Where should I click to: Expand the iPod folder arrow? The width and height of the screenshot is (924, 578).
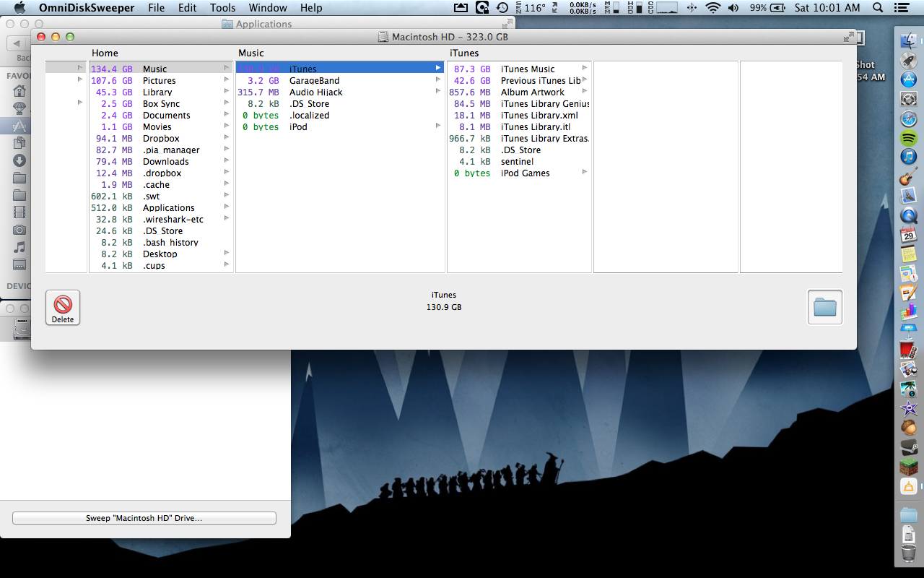pyautogui.click(x=438, y=126)
